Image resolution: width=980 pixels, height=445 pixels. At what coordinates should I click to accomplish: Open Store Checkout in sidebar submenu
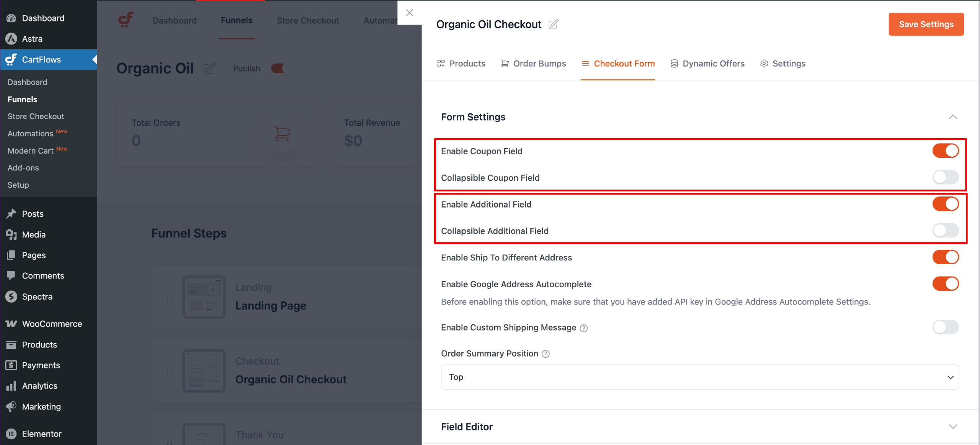(36, 116)
